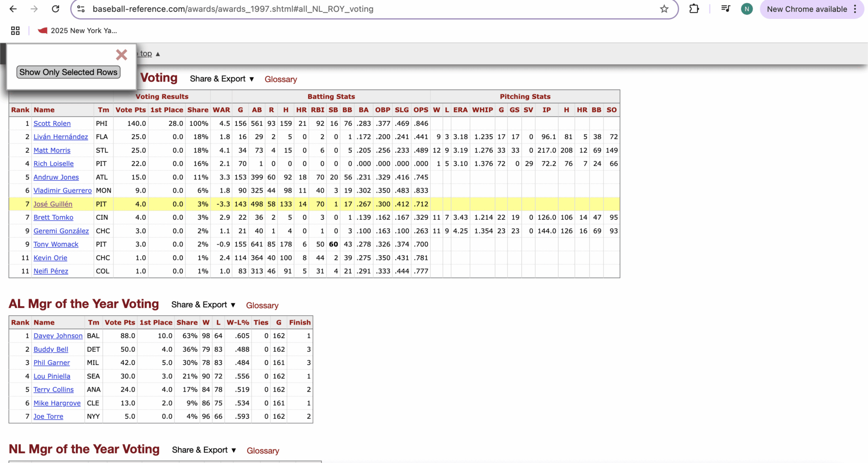Open the Glossary next to AL Mgr Voting
Screen dimensions: 868x463
pyautogui.click(x=262, y=306)
